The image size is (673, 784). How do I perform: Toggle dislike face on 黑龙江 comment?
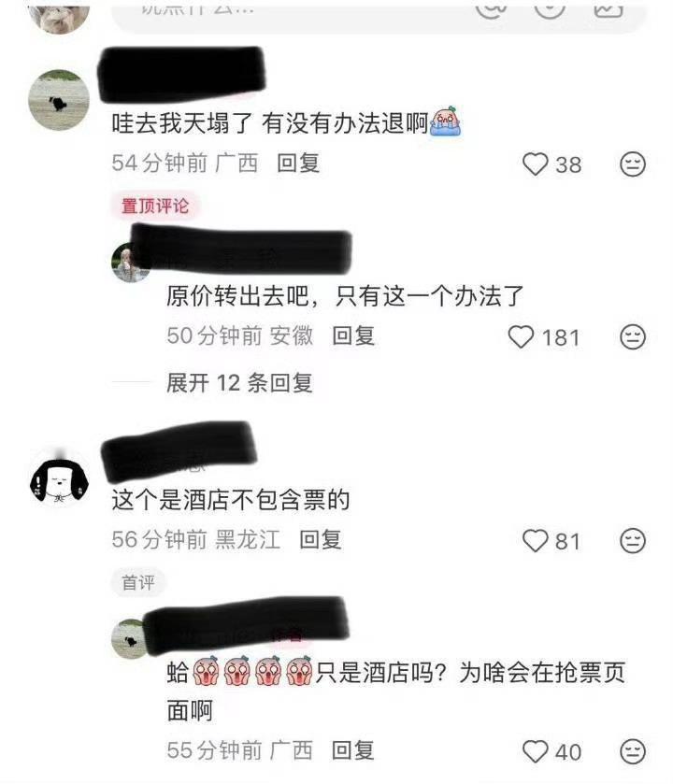point(633,540)
